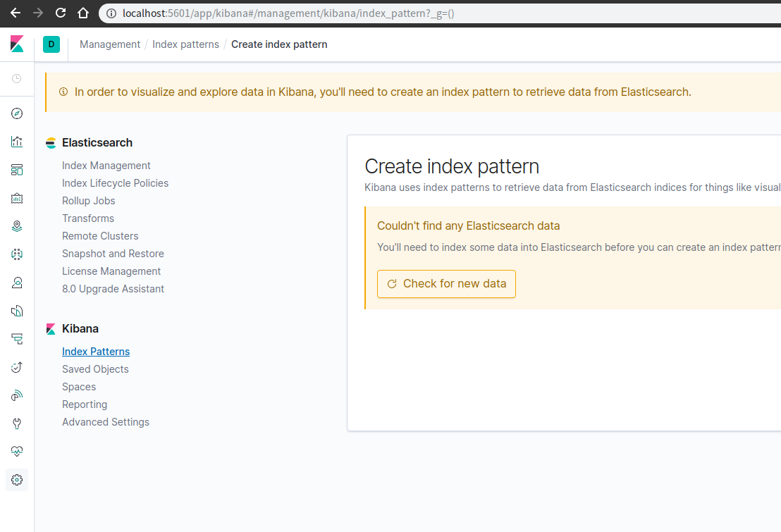
Task: Click the info icon in the yellow banner
Action: coord(63,92)
